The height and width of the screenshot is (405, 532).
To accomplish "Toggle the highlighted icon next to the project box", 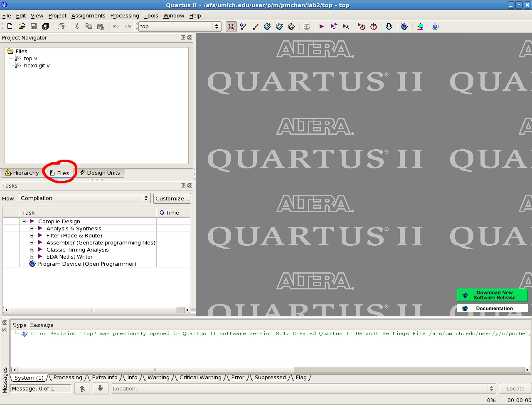I will tap(231, 27).
